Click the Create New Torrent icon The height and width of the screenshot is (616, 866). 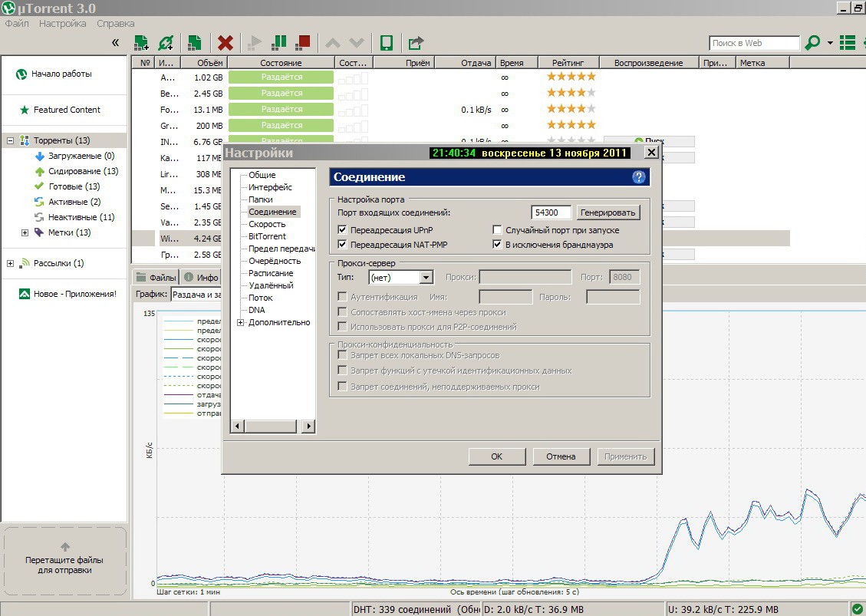194,42
